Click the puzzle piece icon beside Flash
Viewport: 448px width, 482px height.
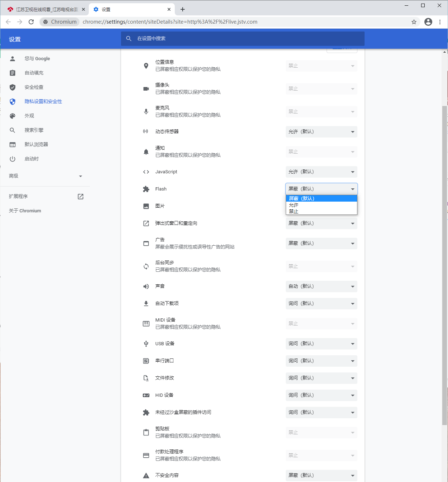(146, 189)
